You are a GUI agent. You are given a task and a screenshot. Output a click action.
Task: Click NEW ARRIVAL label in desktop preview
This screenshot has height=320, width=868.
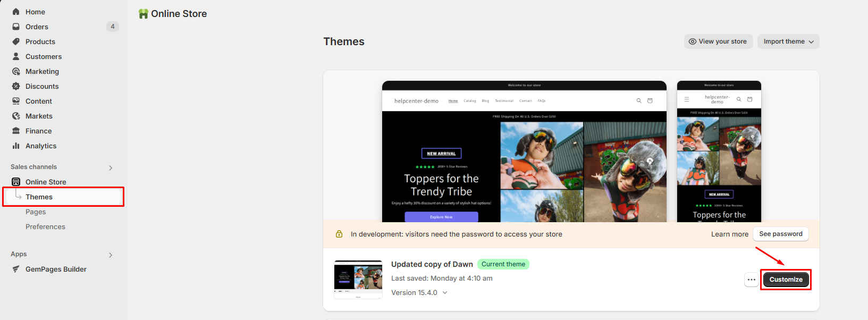pyautogui.click(x=441, y=154)
